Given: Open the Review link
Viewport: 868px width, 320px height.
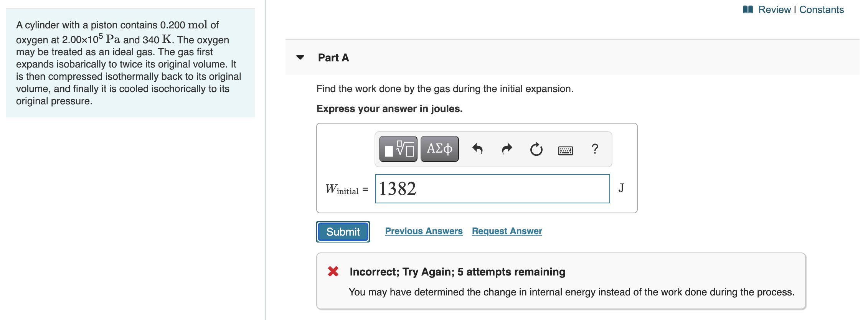Looking at the screenshot, I should [774, 10].
